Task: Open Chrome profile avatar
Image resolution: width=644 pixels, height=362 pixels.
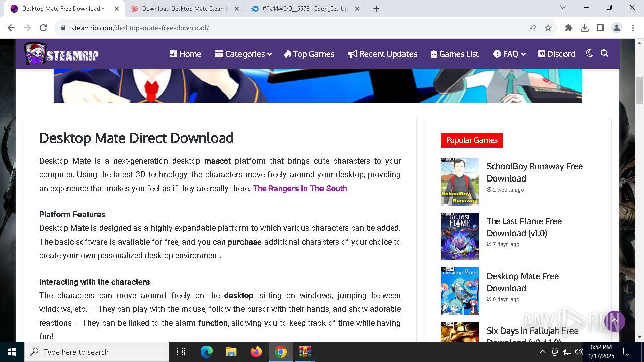Action: (617, 28)
